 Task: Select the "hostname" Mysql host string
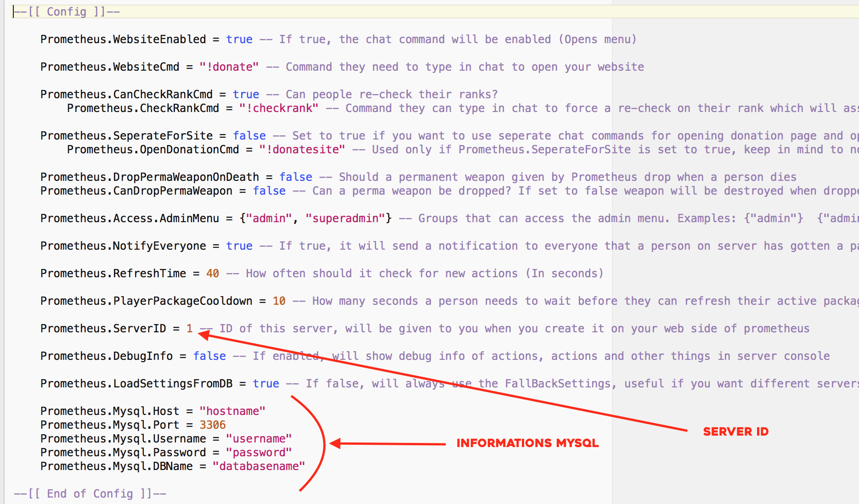pyautogui.click(x=232, y=411)
